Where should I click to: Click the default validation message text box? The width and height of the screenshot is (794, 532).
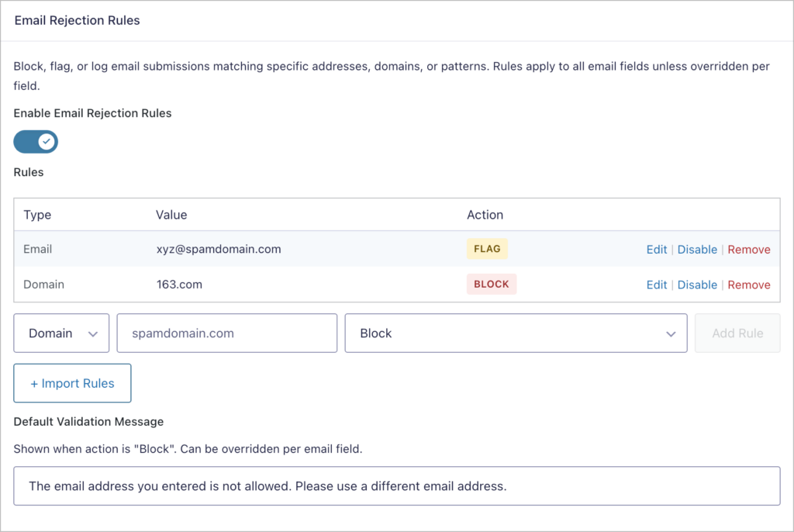point(397,485)
